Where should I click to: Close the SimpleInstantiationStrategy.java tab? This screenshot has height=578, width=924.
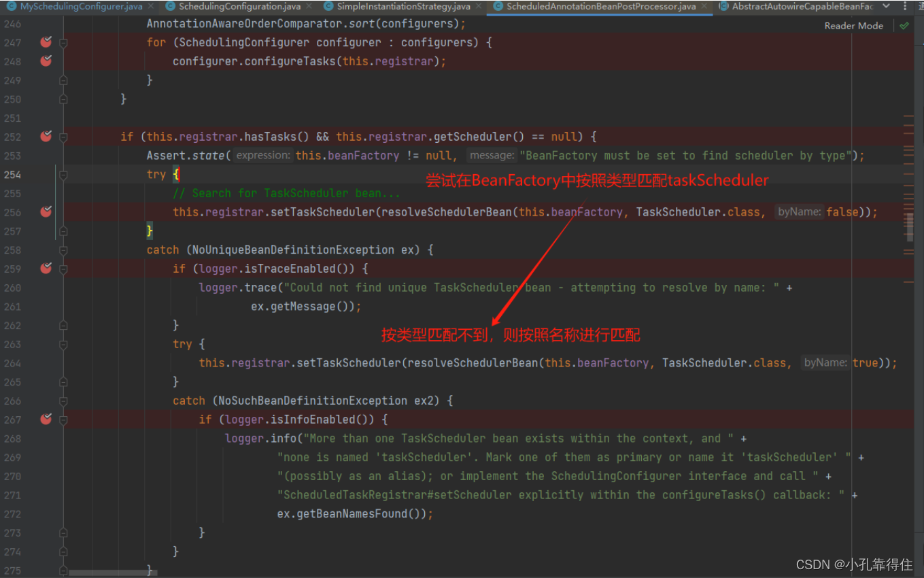point(477,7)
